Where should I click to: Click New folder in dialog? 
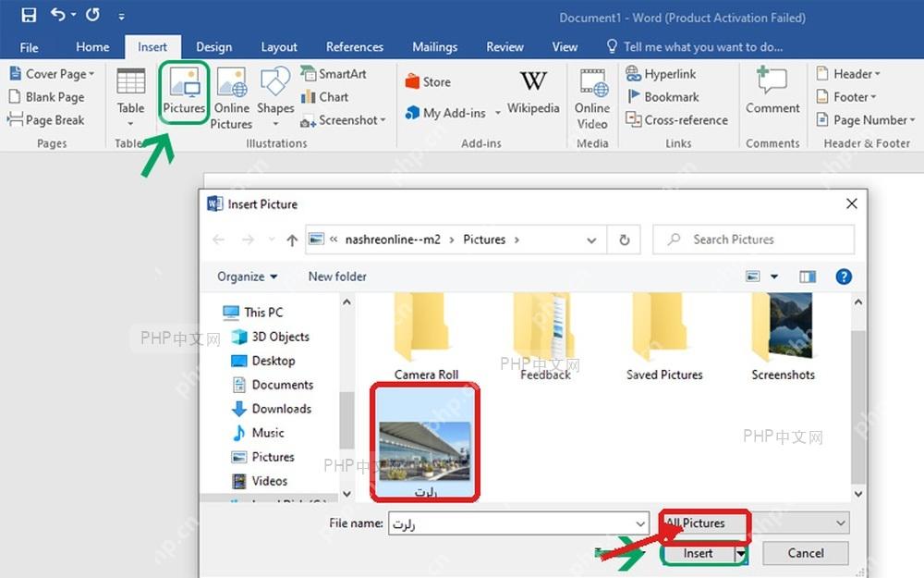click(x=337, y=277)
